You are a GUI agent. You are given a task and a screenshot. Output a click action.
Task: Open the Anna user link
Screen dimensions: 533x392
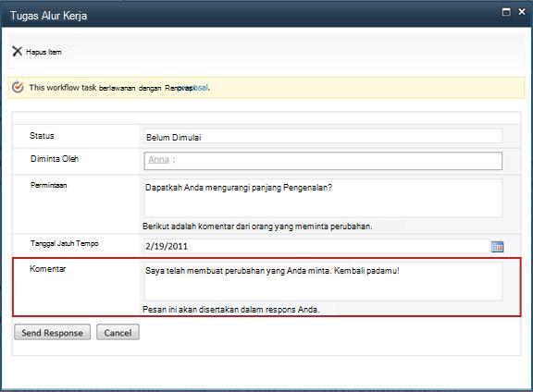(x=158, y=159)
